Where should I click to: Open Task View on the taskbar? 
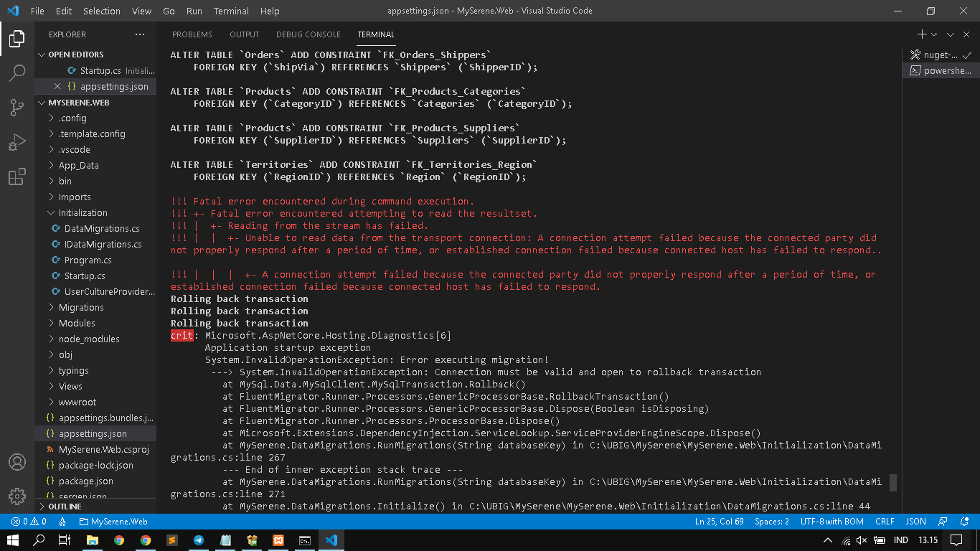point(65,540)
